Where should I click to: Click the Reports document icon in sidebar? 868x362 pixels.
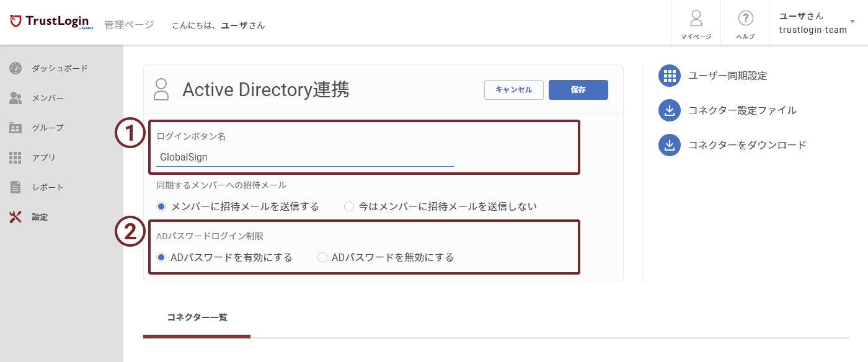(x=15, y=187)
